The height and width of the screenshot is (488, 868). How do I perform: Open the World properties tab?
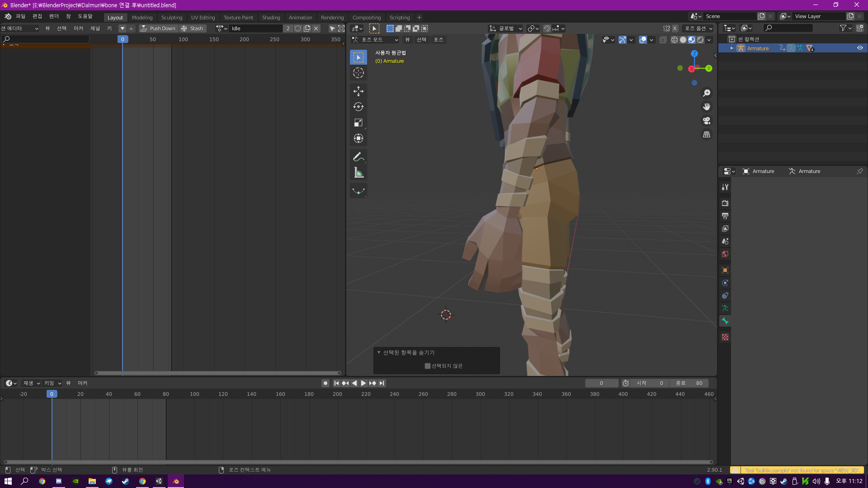pyautogui.click(x=725, y=254)
